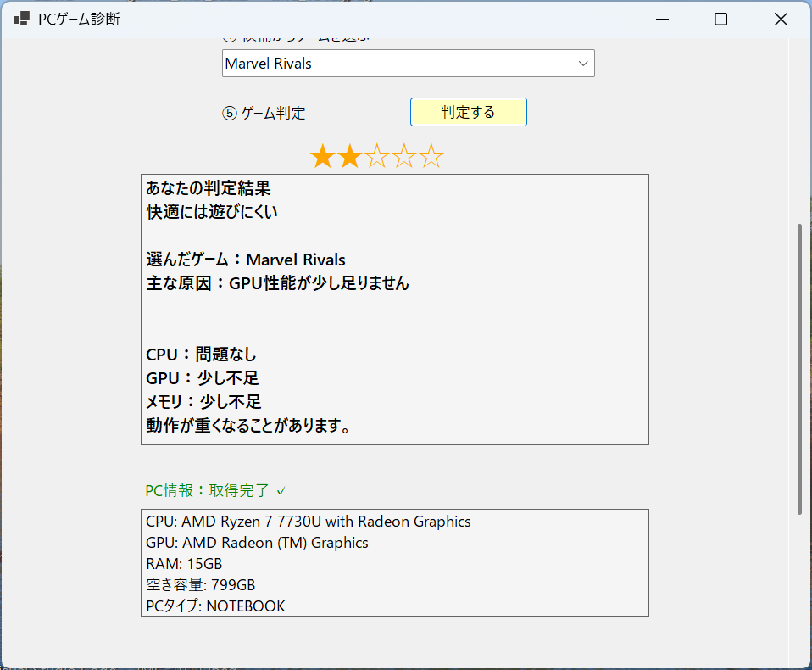Click the PCタイプ: NOTEBOOK line

[x=215, y=606]
